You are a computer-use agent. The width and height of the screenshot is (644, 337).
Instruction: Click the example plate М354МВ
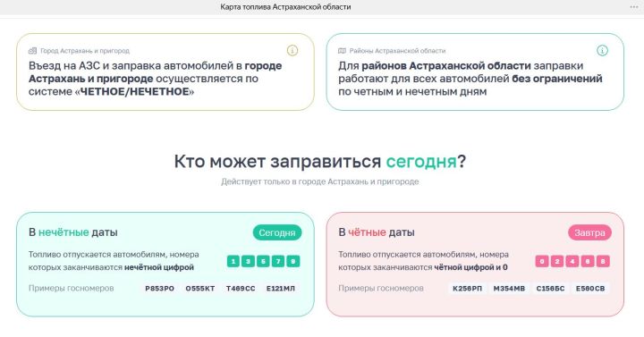pos(509,289)
